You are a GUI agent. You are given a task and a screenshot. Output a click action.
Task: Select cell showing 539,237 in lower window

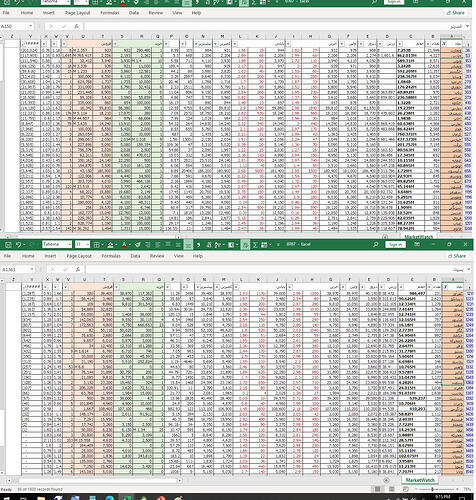click(x=412, y=398)
